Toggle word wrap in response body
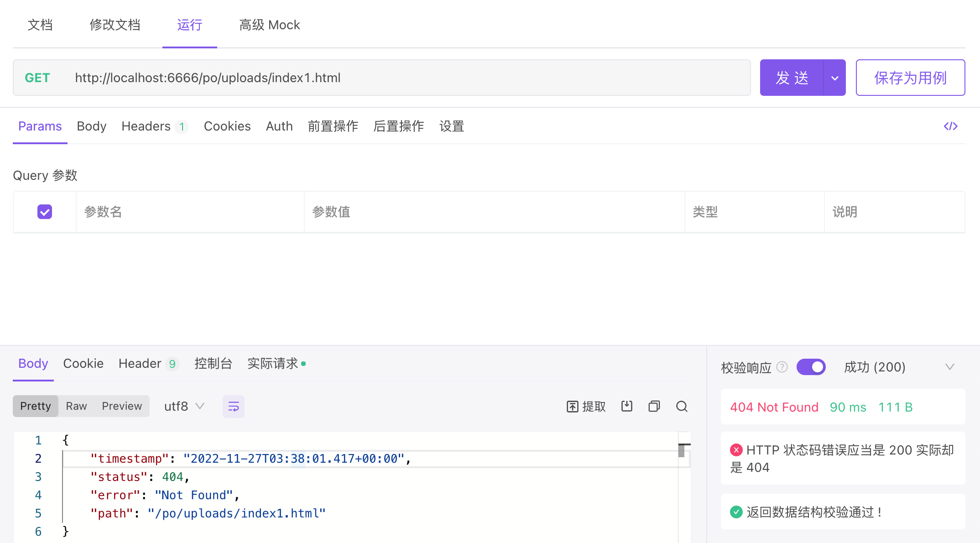Viewport: 980px width, 543px height. (x=233, y=406)
